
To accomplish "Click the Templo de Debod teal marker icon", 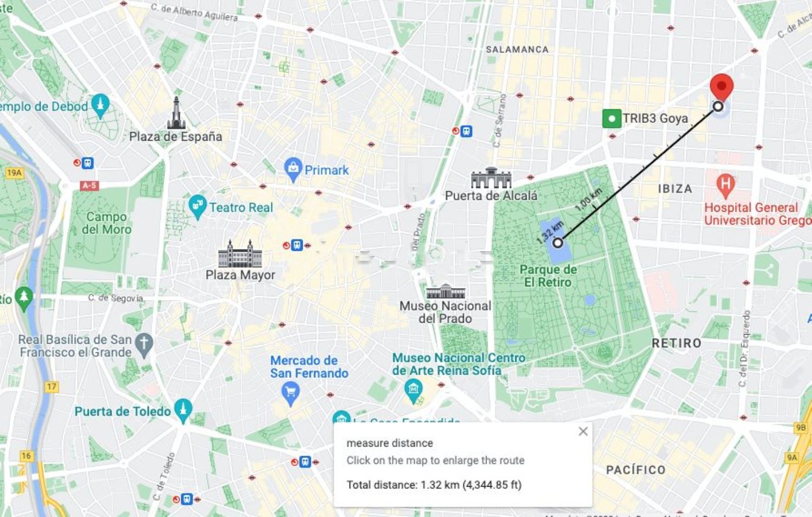I will 100,106.
